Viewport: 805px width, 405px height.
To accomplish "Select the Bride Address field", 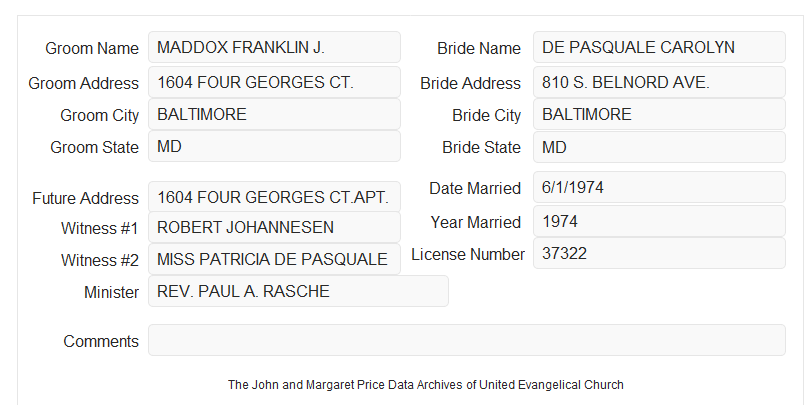I will click(x=659, y=82).
